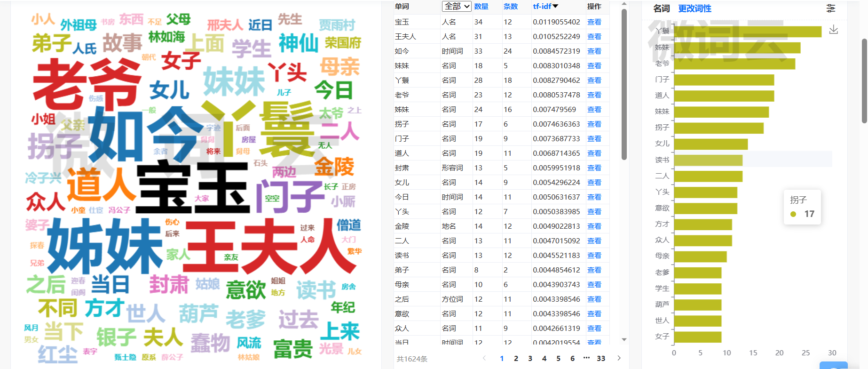This screenshot has width=868, height=369.
Task: Open the part-of-speech filter dropdown 全部
Action: click(x=456, y=6)
